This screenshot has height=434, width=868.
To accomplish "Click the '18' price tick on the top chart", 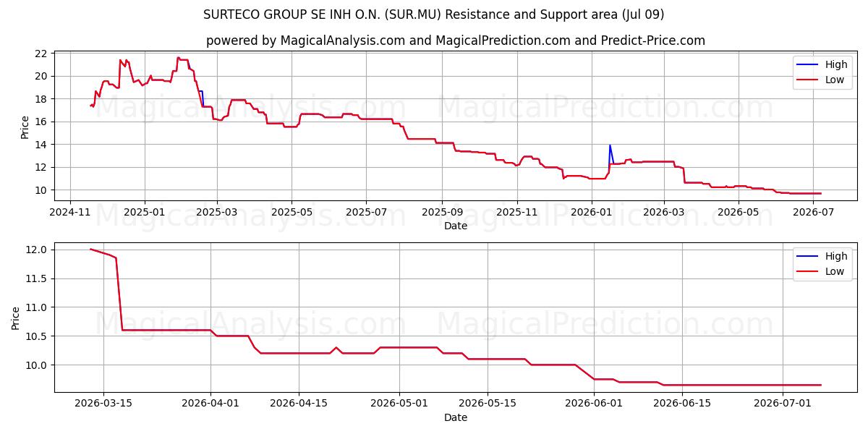I will click(x=42, y=99).
